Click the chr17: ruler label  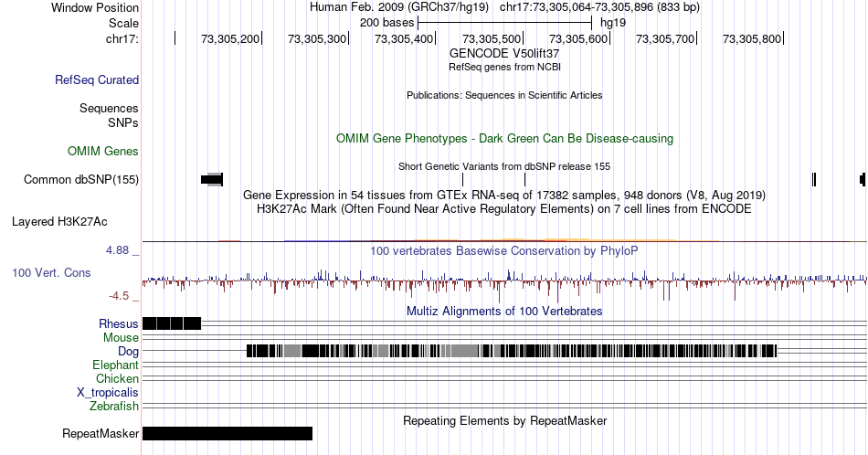click(122, 38)
